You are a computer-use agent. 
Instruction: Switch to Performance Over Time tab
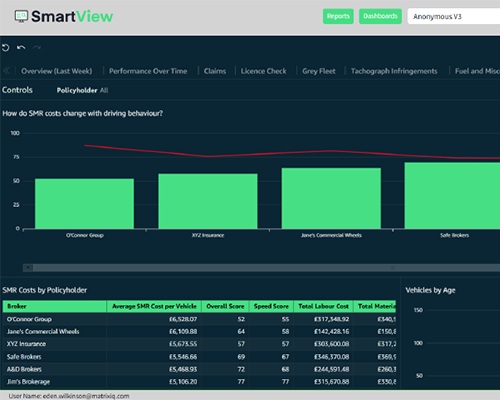tap(148, 71)
